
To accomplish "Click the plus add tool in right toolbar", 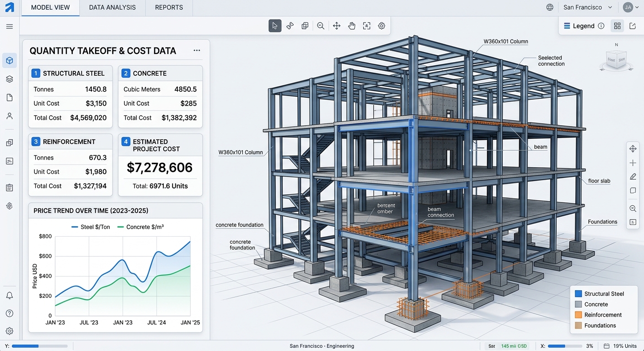I will tap(633, 163).
